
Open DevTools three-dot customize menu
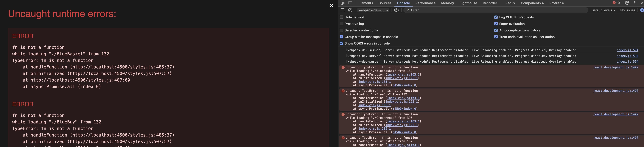tap(635, 3)
